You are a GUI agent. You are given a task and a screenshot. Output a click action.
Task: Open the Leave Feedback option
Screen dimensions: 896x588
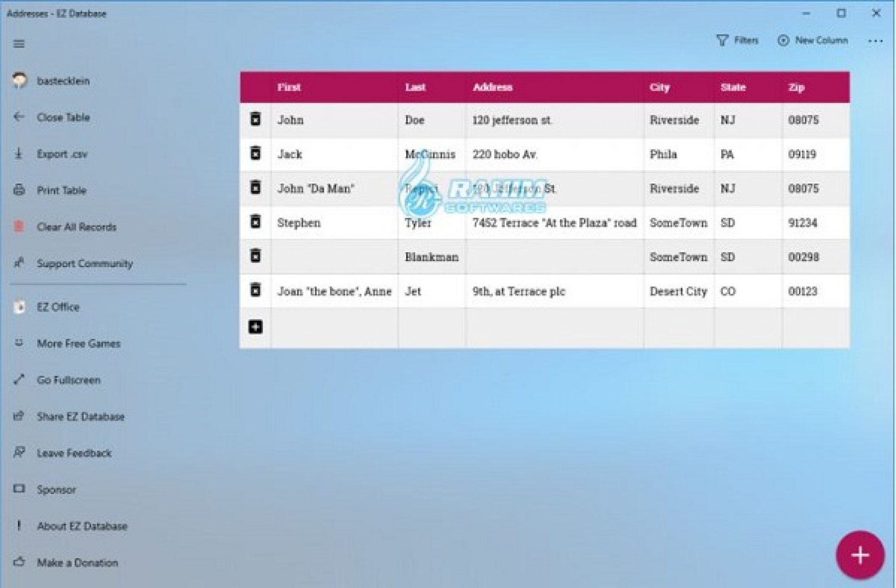point(74,453)
